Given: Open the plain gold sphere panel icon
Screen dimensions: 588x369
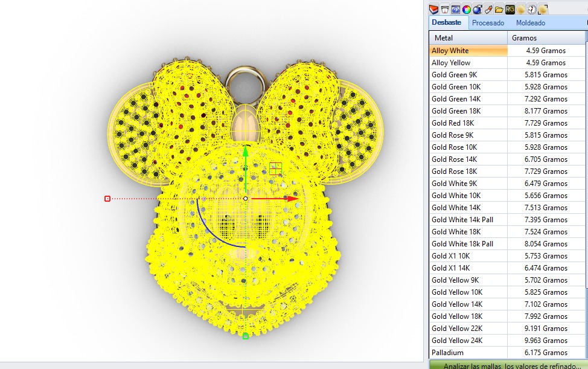Looking at the screenshot, I should (521, 10).
